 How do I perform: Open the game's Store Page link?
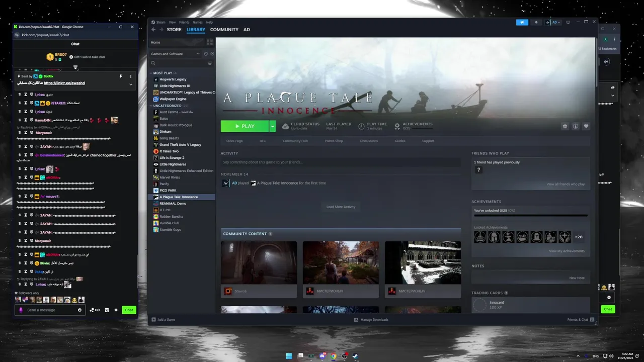point(234,141)
